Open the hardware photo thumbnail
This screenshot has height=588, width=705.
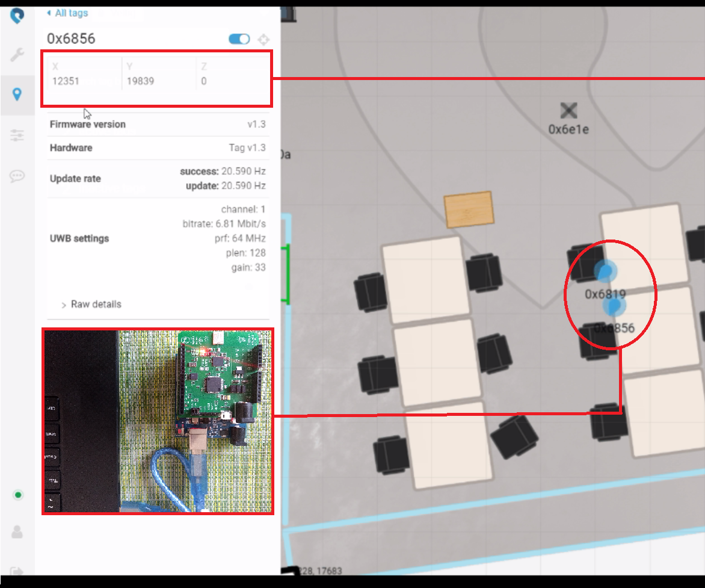158,421
